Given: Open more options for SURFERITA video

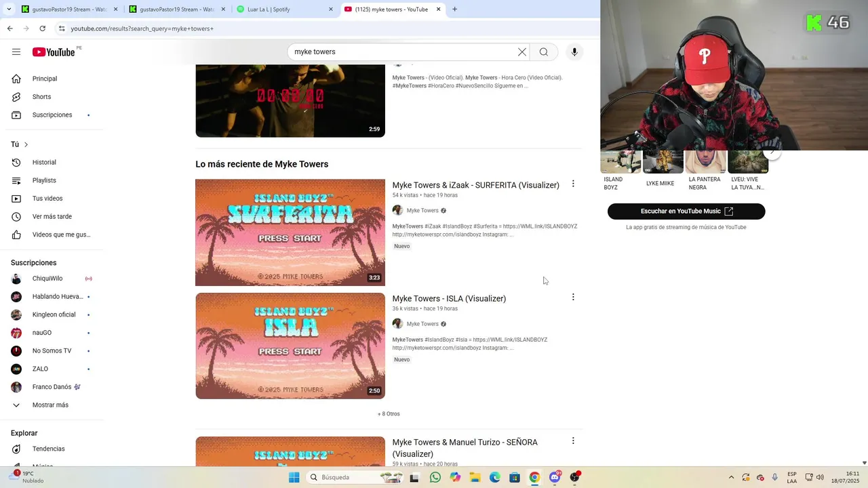Looking at the screenshot, I should 573,184.
